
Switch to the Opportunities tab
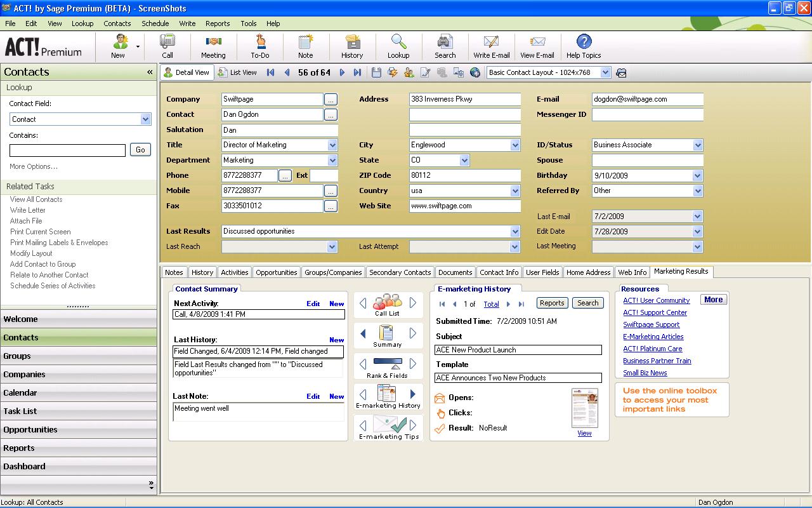[x=276, y=272]
